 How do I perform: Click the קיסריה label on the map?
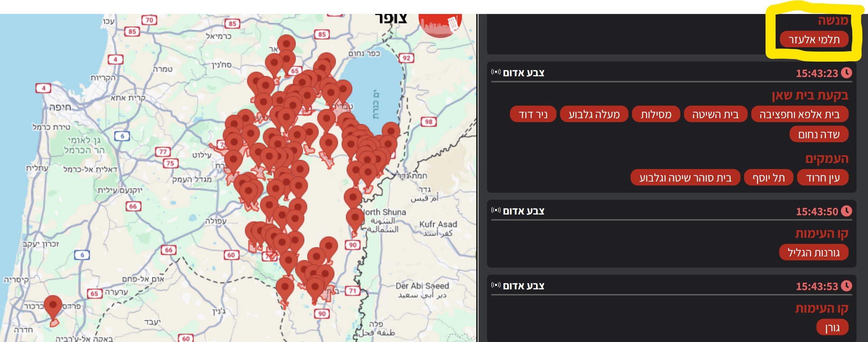(x=16, y=280)
